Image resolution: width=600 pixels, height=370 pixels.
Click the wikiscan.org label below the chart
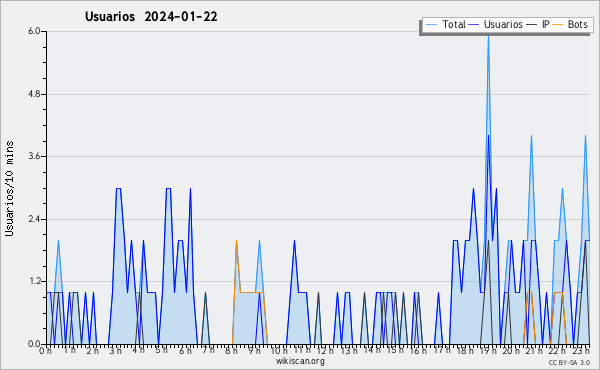300,361
